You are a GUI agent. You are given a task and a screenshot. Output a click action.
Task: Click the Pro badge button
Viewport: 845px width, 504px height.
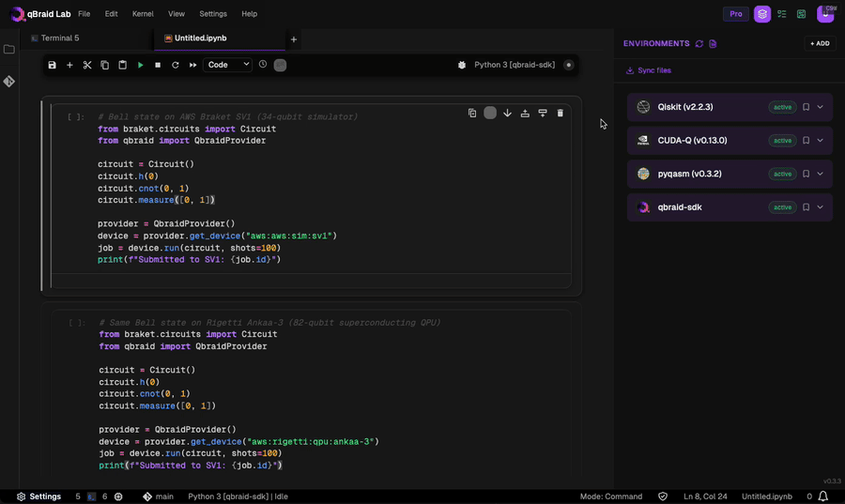735,14
